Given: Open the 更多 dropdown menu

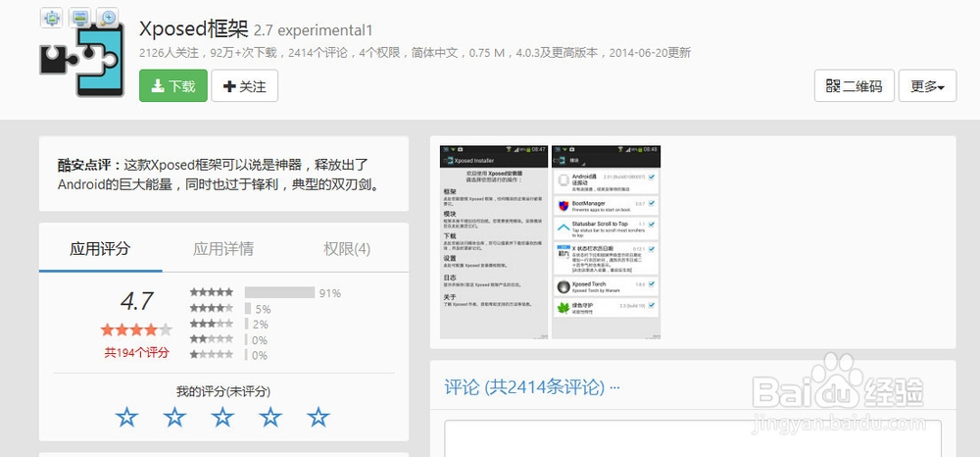Looking at the screenshot, I should [927, 85].
